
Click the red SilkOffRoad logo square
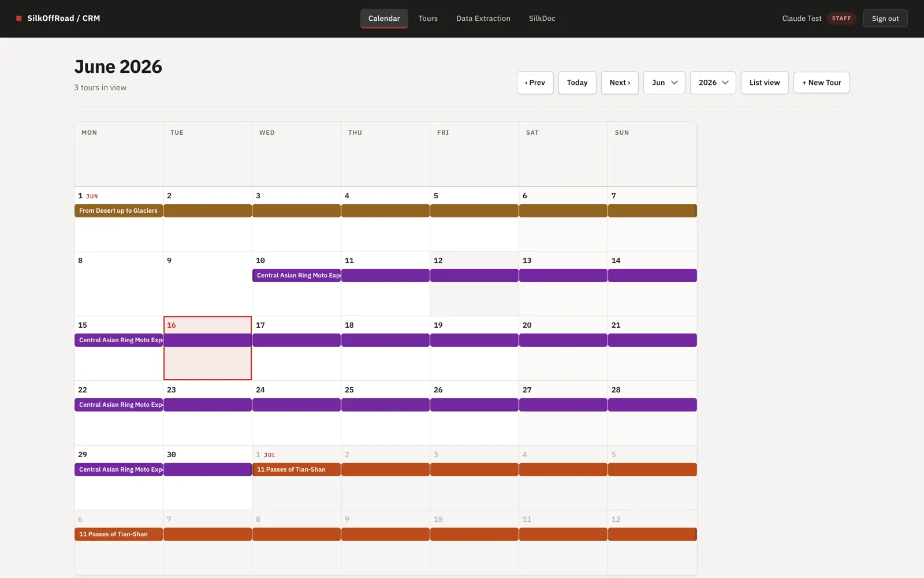click(x=19, y=18)
